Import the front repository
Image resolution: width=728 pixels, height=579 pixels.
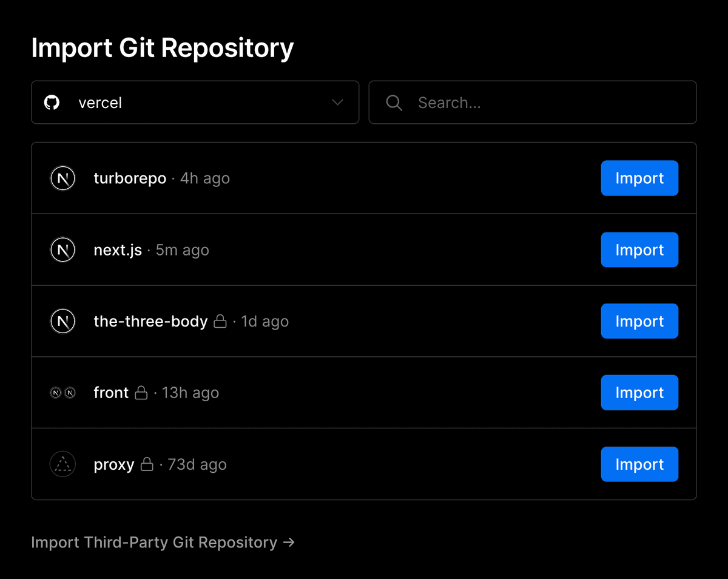[x=639, y=393]
